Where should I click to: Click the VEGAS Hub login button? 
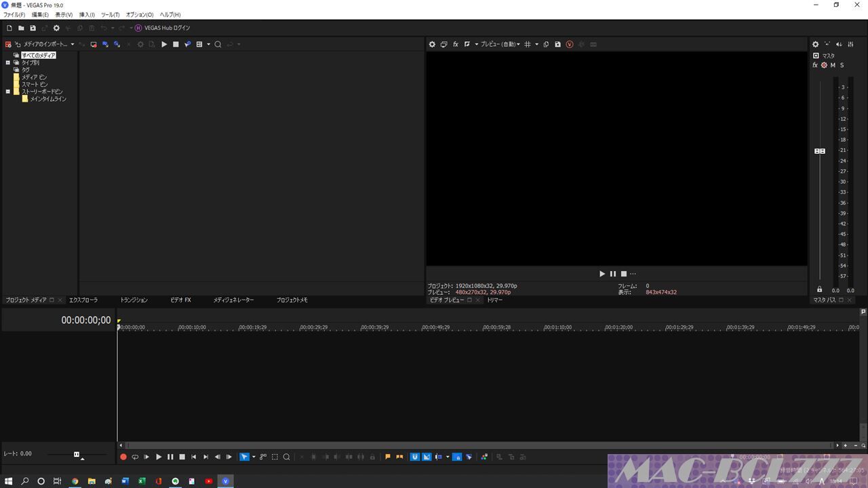(x=163, y=28)
